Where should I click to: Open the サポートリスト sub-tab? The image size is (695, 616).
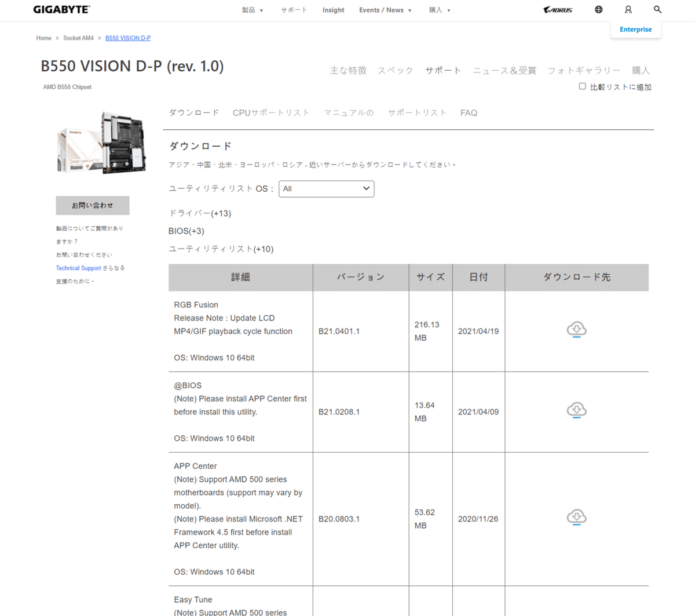[417, 112]
